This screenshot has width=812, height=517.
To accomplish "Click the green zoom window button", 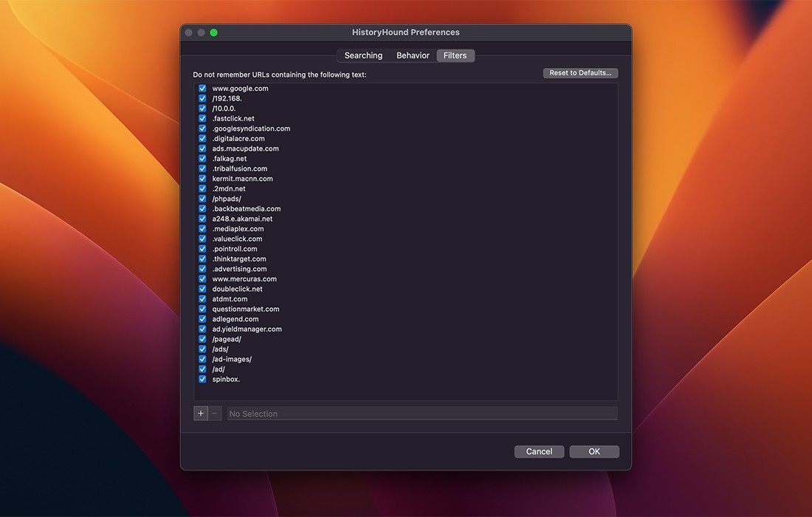I will 214,32.
